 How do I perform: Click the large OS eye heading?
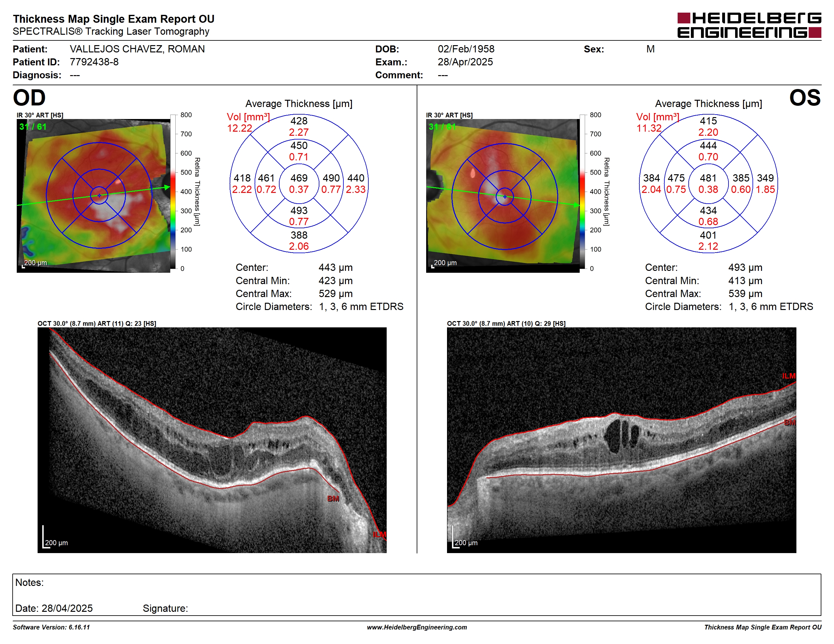(805, 98)
